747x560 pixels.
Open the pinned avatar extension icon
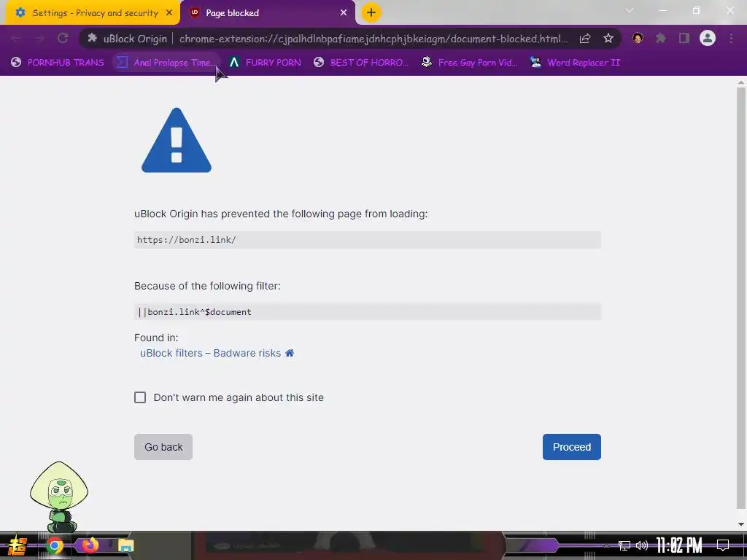(638, 39)
